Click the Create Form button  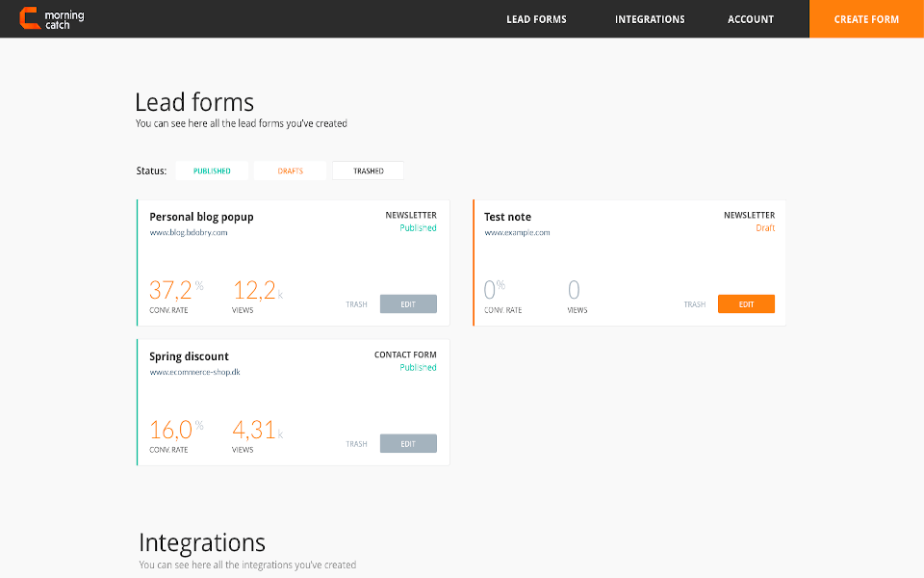tap(866, 19)
